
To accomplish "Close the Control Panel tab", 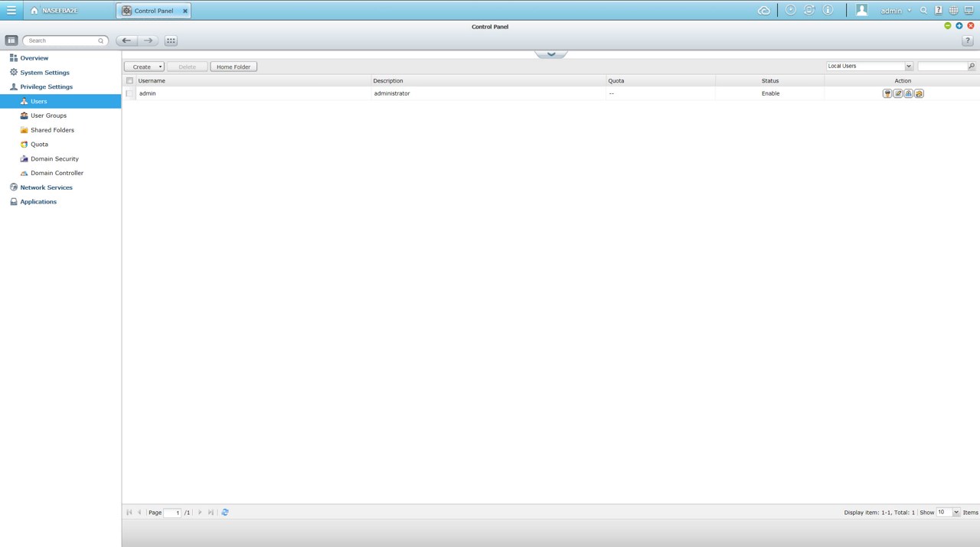I will (x=185, y=11).
